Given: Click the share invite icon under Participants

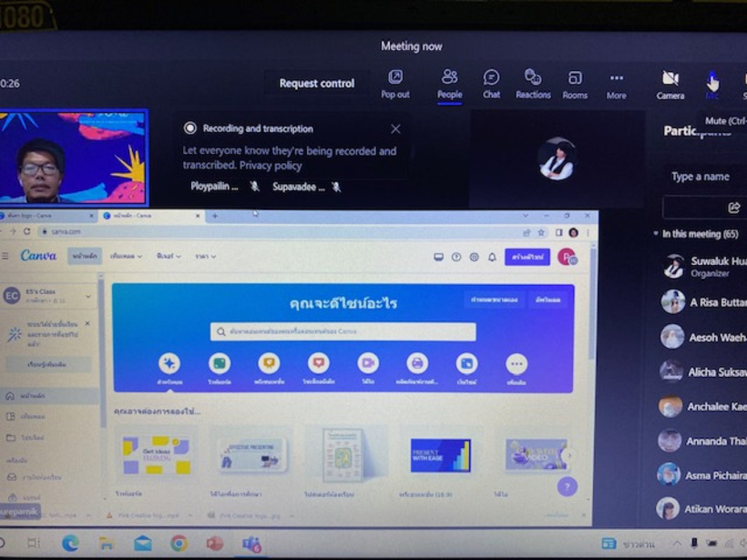Looking at the screenshot, I should tap(733, 208).
